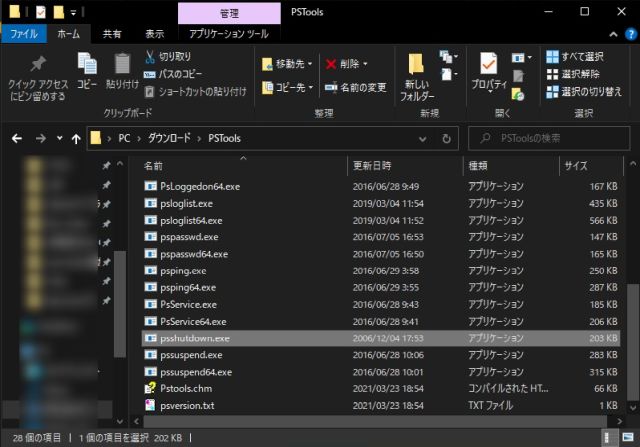Switch to large icons view in status bar
The width and height of the screenshot is (640, 447).
(628, 438)
